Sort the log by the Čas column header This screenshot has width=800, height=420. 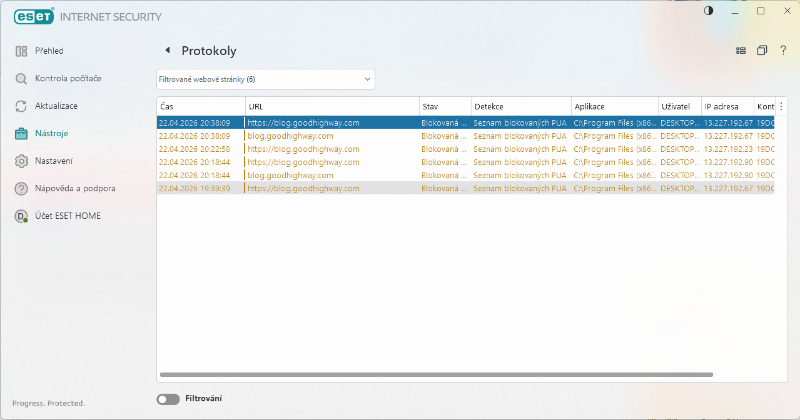pyautogui.click(x=200, y=106)
